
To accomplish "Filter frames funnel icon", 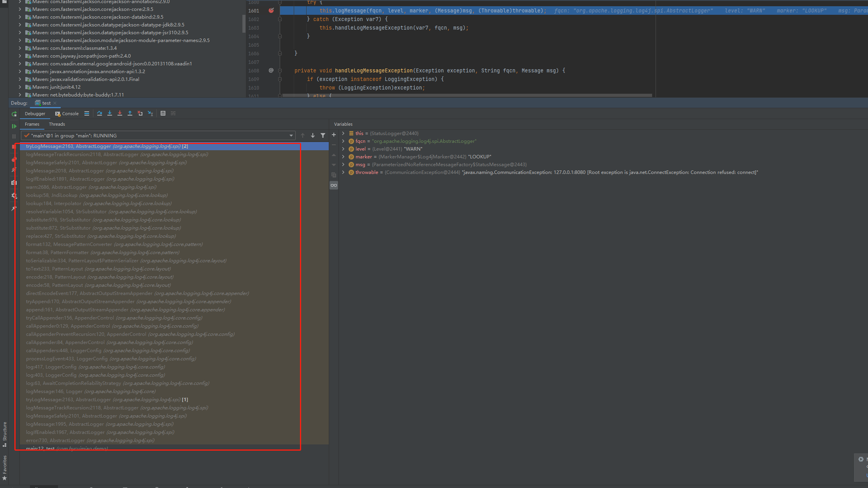I will 323,135.
